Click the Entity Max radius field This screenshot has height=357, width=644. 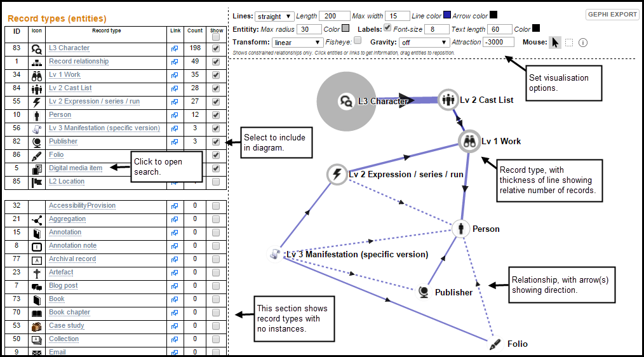click(x=309, y=29)
